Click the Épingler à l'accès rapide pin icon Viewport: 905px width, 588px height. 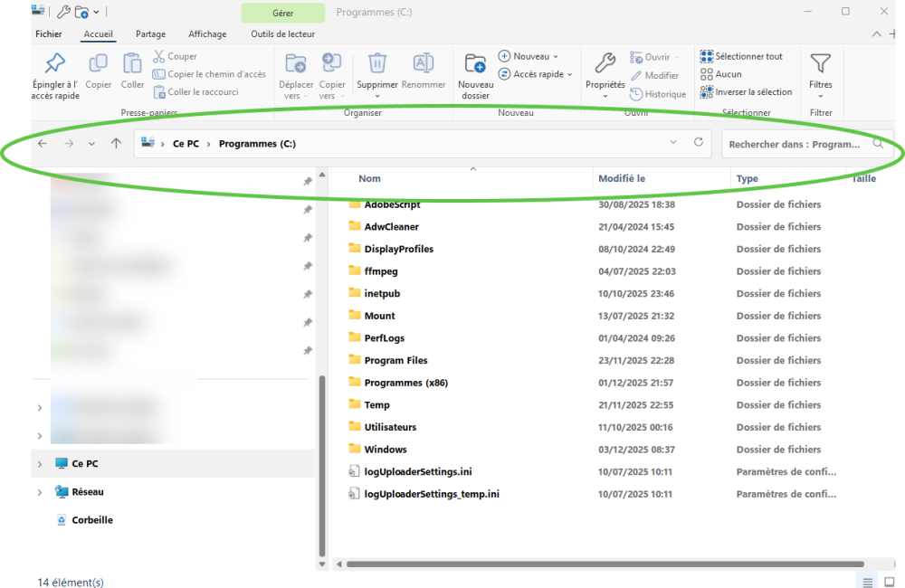click(x=55, y=64)
